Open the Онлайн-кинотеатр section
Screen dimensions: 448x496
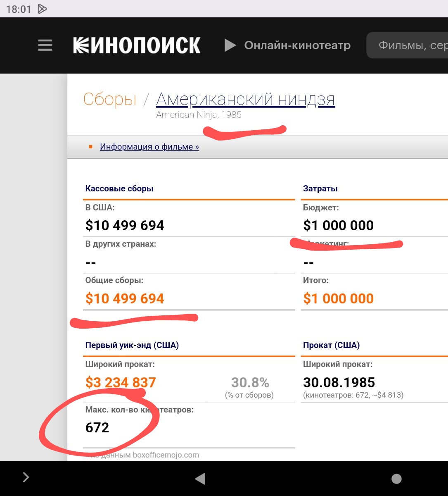pos(297,45)
